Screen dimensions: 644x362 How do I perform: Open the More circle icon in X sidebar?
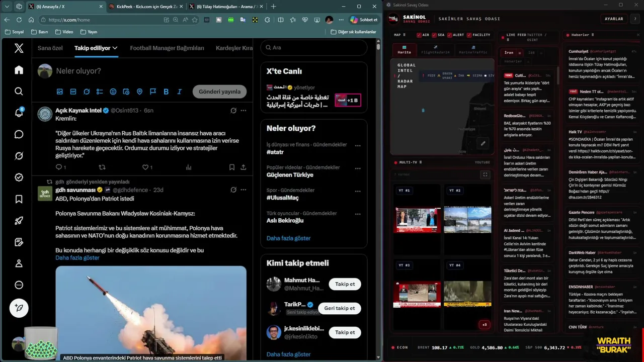(19, 285)
